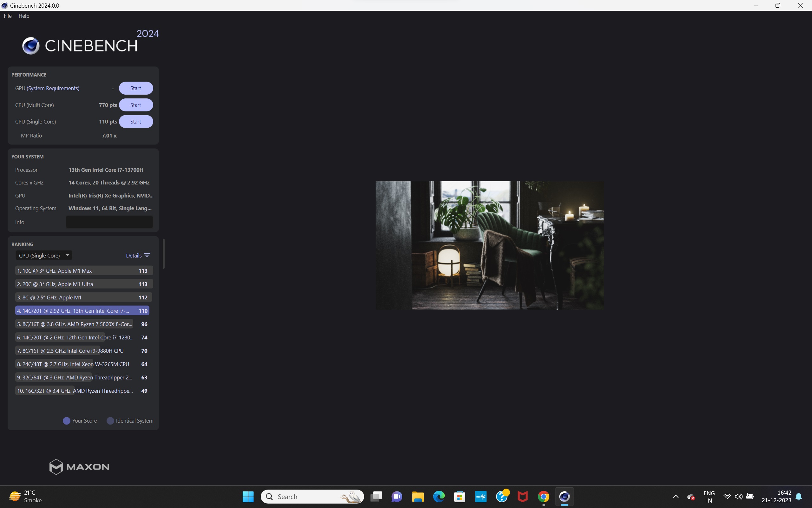Click the Identical System legend color dot
812x508 pixels.
110,421
